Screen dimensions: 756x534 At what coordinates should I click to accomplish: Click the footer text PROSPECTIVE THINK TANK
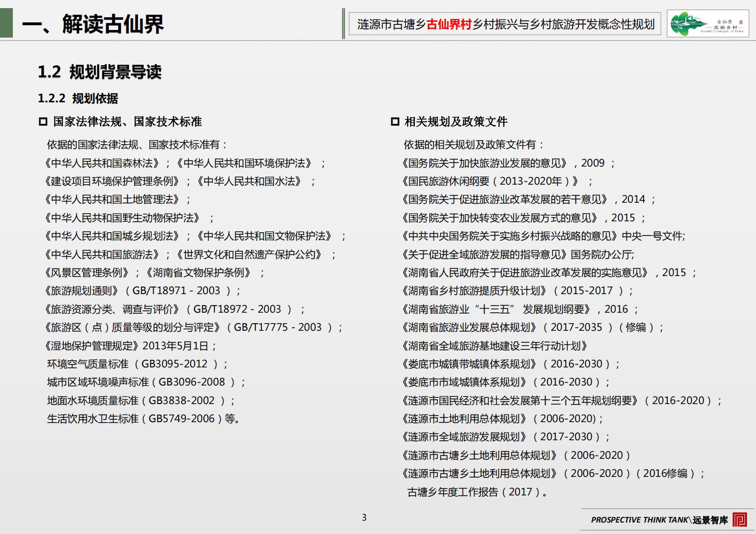pyautogui.click(x=640, y=520)
